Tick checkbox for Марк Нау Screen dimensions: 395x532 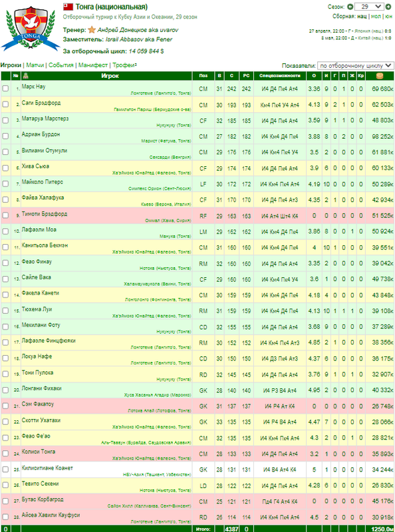tap(5, 88)
